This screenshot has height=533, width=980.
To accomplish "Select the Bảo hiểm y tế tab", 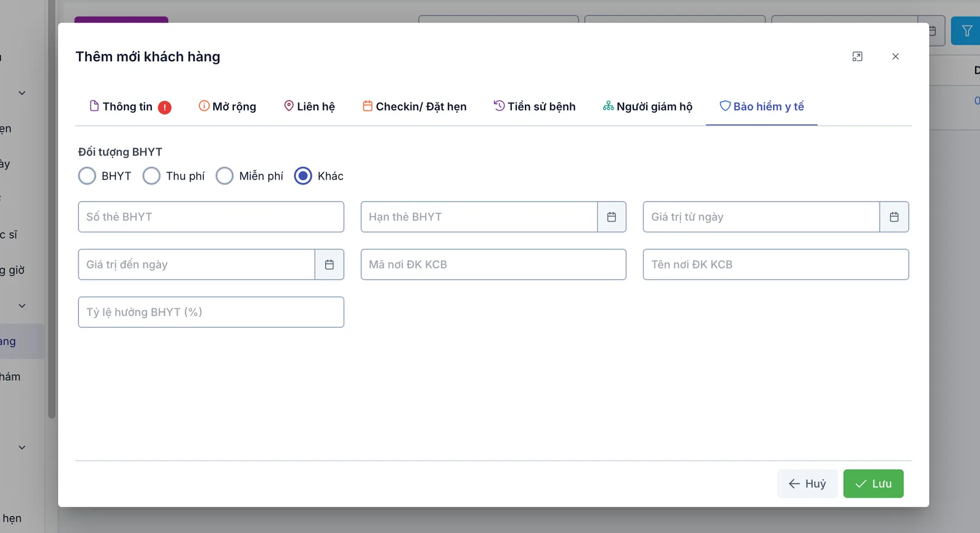I will click(761, 107).
